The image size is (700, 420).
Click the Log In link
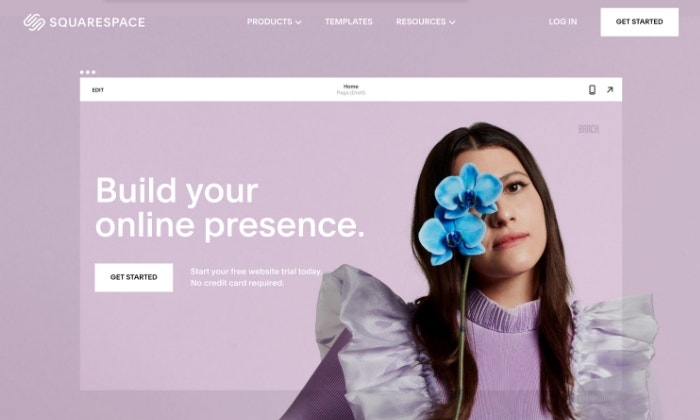coord(562,21)
